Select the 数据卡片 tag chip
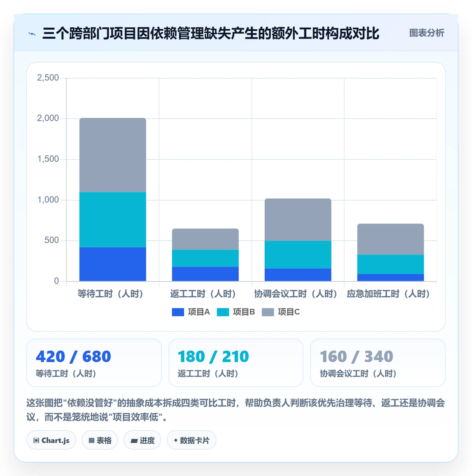The height and width of the screenshot is (476, 472). (x=191, y=440)
